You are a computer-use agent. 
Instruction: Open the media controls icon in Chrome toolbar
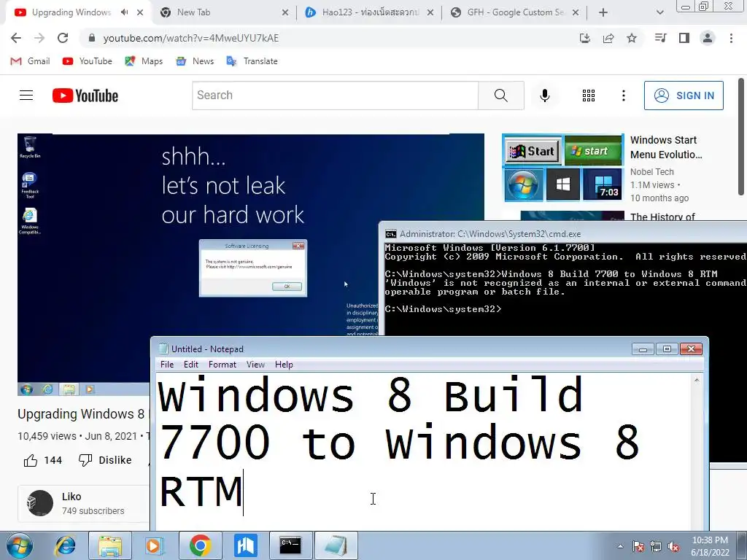tap(660, 38)
